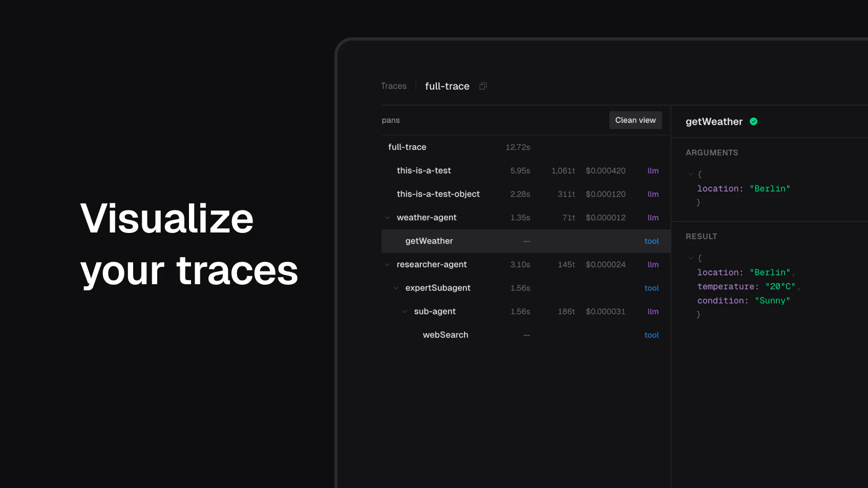Collapse the ARGUMENTS JSON object
The width and height of the screenshot is (868, 488).
click(691, 174)
